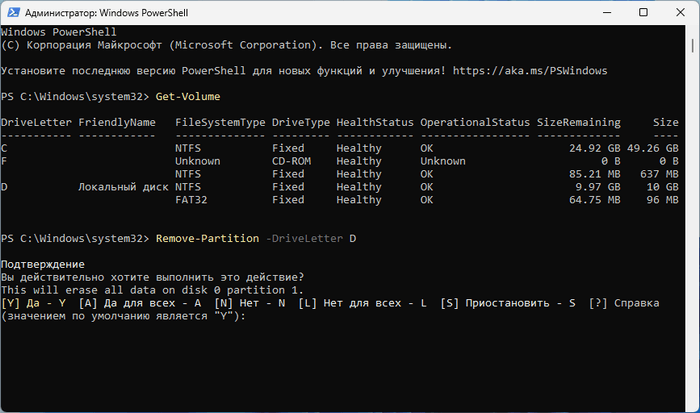Click the FileSystemType column header

220,122
